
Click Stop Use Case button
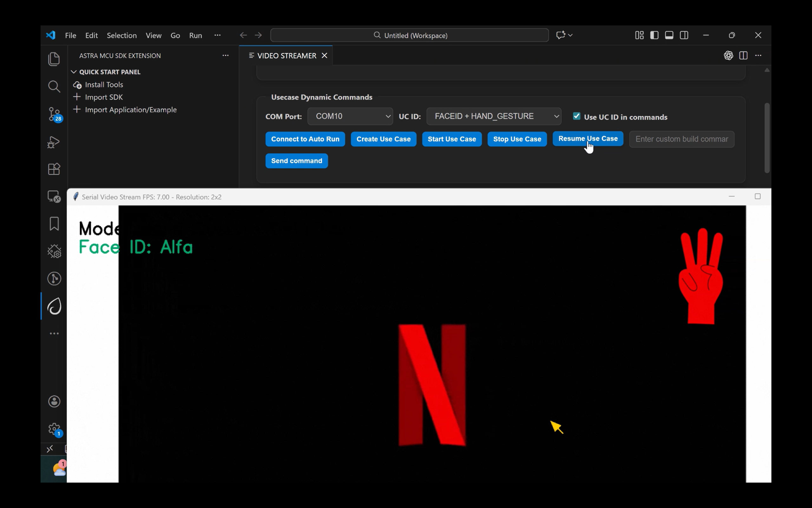click(517, 139)
